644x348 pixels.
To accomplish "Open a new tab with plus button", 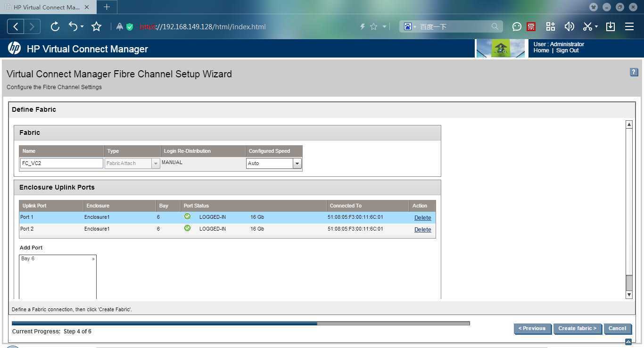I will click(107, 7).
